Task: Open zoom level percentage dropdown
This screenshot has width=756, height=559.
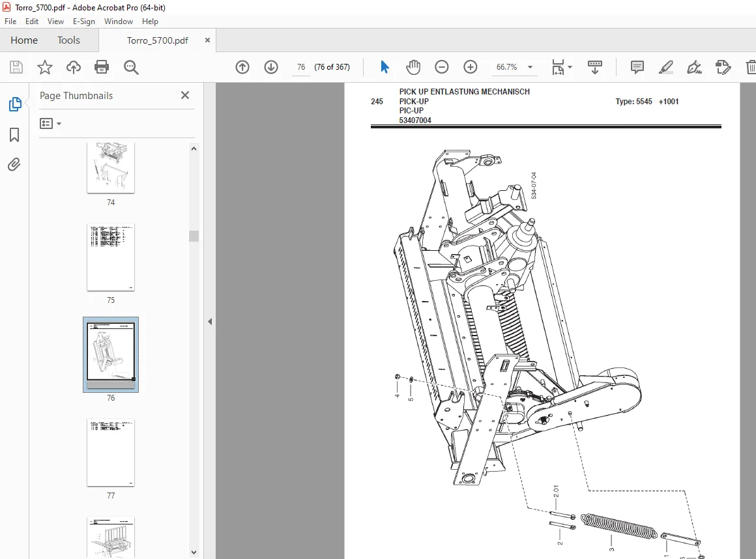Action: (531, 67)
